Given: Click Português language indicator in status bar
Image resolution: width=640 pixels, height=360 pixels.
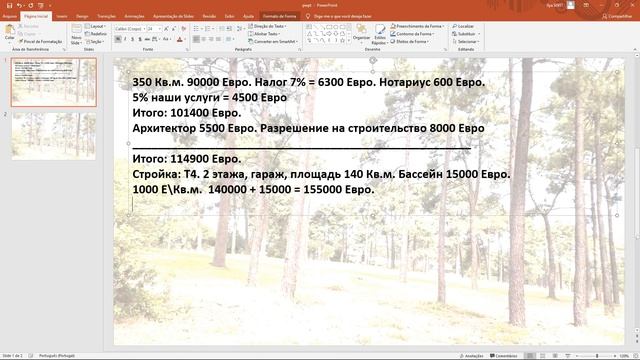Looking at the screenshot, I should [57, 356].
